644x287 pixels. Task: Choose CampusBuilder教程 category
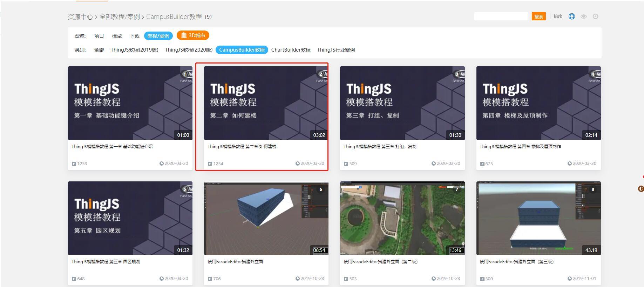point(242,50)
